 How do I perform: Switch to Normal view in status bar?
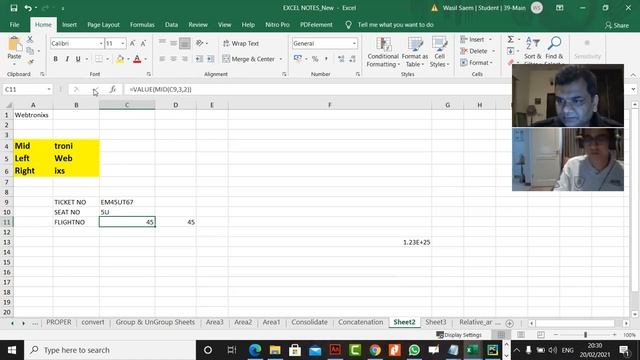pos(501,335)
